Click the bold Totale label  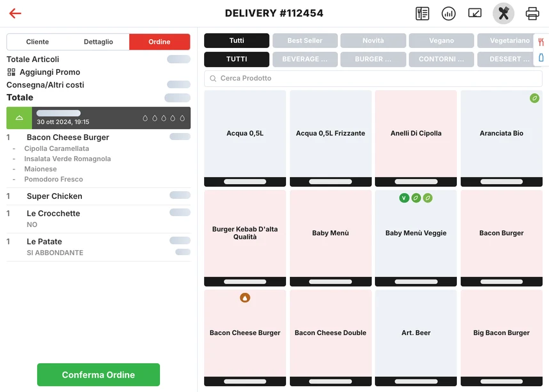tap(20, 97)
